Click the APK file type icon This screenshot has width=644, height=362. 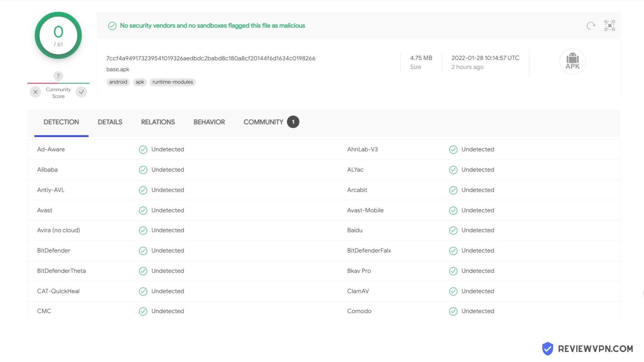(x=573, y=61)
